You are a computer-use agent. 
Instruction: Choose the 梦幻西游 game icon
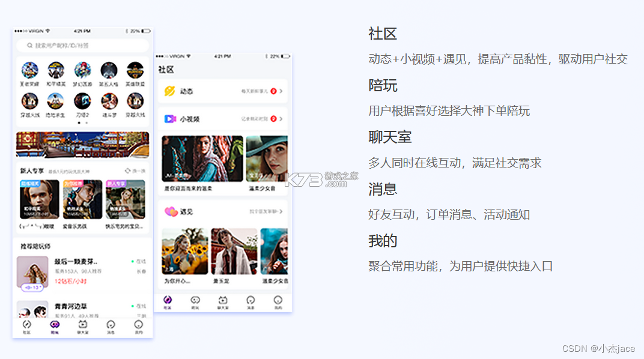tap(82, 70)
